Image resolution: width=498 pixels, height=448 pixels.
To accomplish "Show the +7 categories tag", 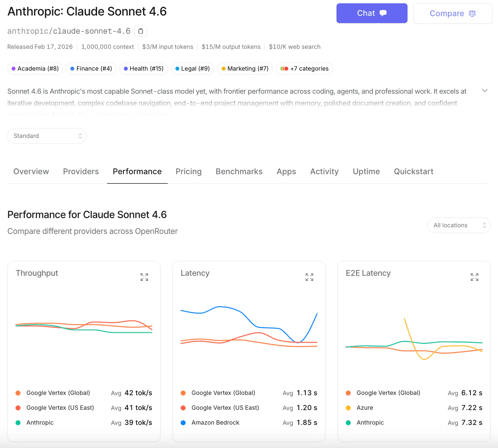I will [x=304, y=69].
